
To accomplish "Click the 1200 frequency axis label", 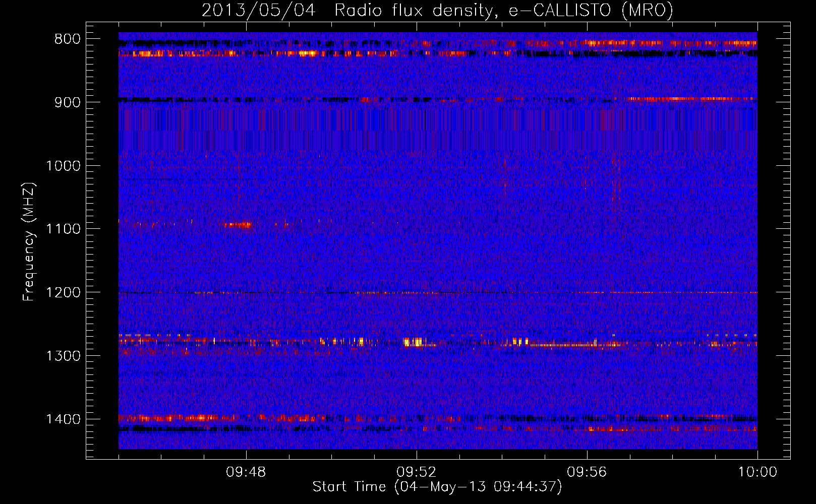I will coord(63,293).
